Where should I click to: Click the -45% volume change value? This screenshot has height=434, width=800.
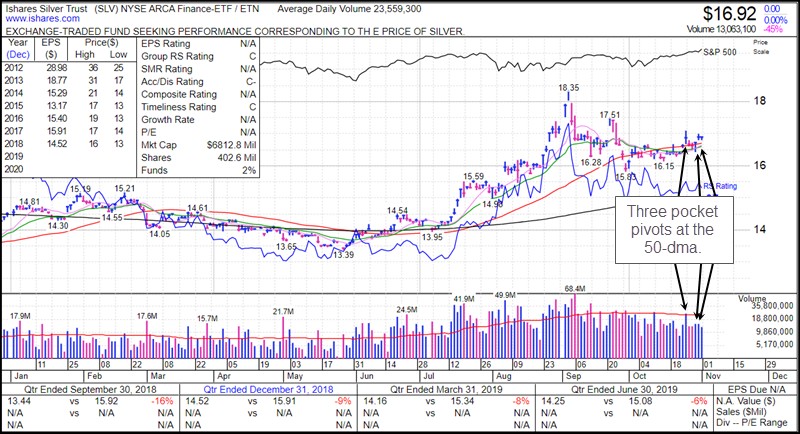(x=773, y=30)
